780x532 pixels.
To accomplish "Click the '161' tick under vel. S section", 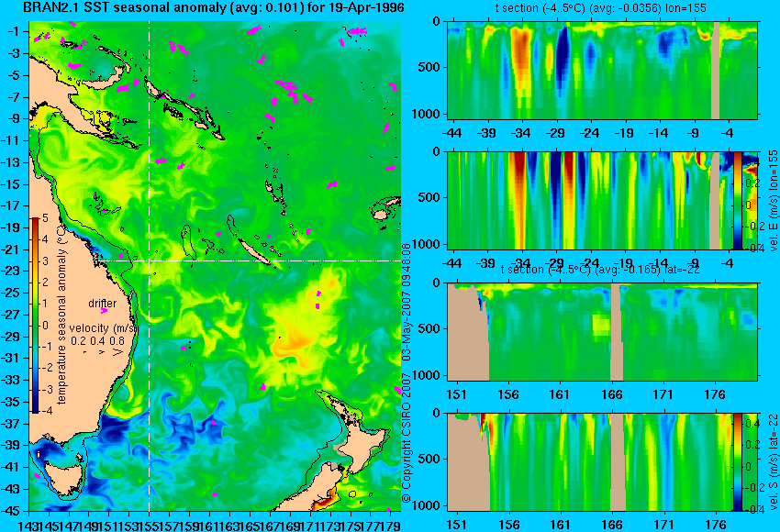I will pyautogui.click(x=561, y=525).
